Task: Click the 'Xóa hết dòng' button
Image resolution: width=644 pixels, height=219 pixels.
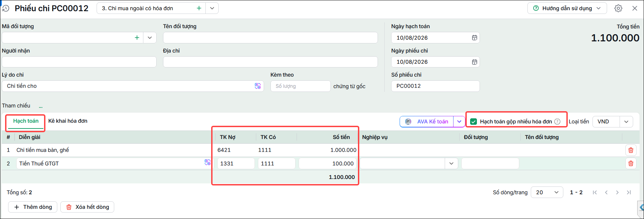Action: [x=87, y=207]
